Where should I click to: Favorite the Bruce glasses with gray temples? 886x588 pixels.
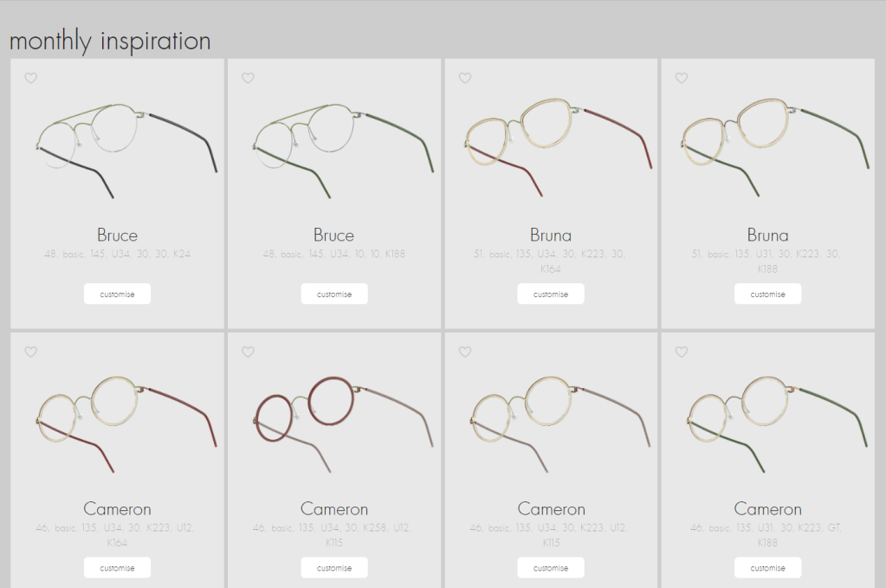click(x=31, y=78)
